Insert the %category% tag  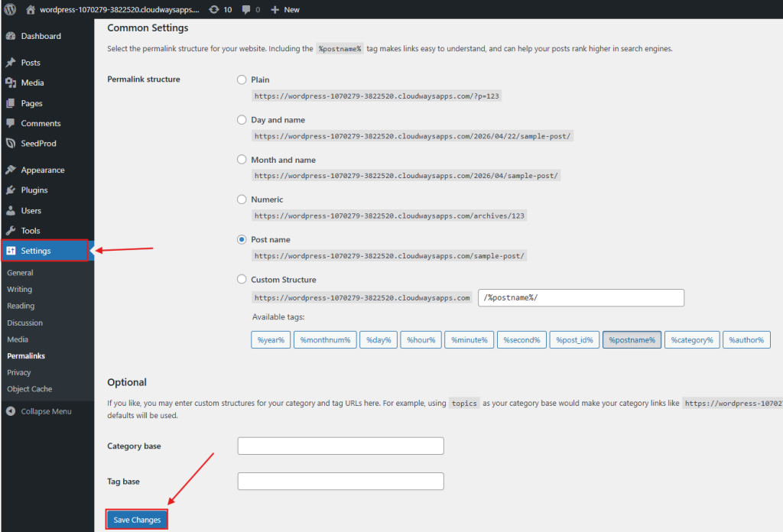point(692,340)
